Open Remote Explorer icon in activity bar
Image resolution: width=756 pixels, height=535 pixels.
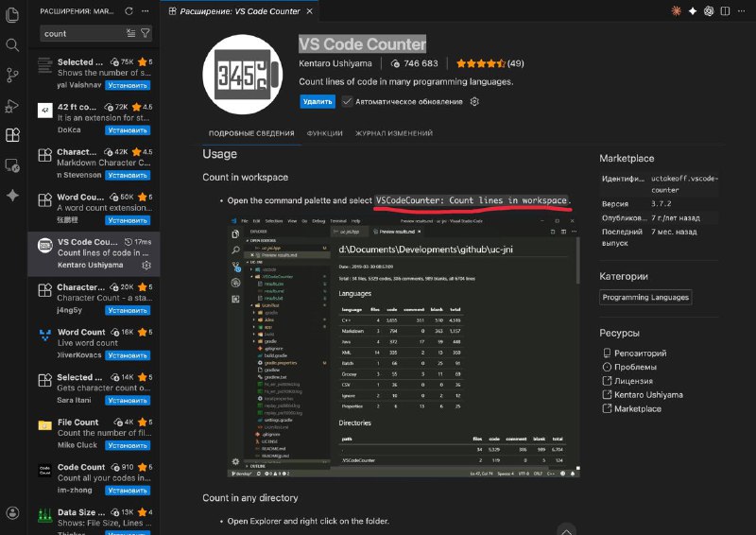click(x=12, y=165)
